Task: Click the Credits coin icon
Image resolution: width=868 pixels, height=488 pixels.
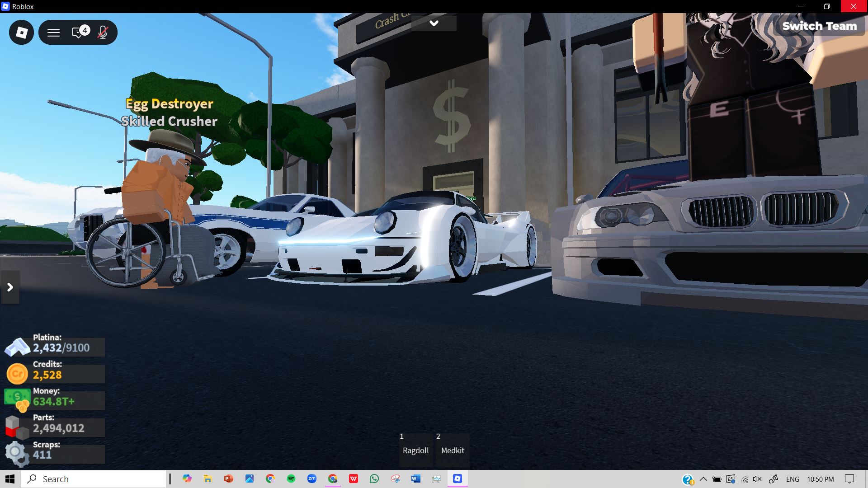Action: [17, 374]
